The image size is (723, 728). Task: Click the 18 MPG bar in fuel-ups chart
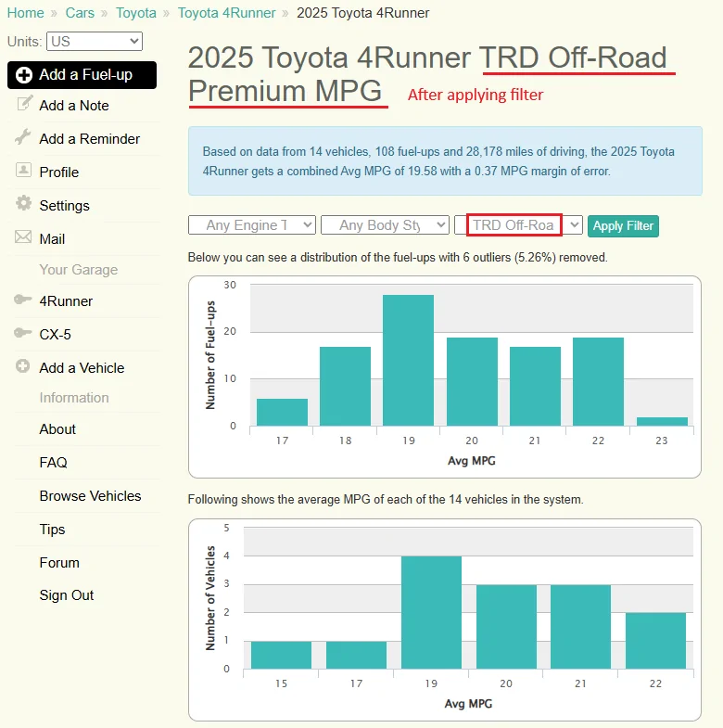point(345,387)
